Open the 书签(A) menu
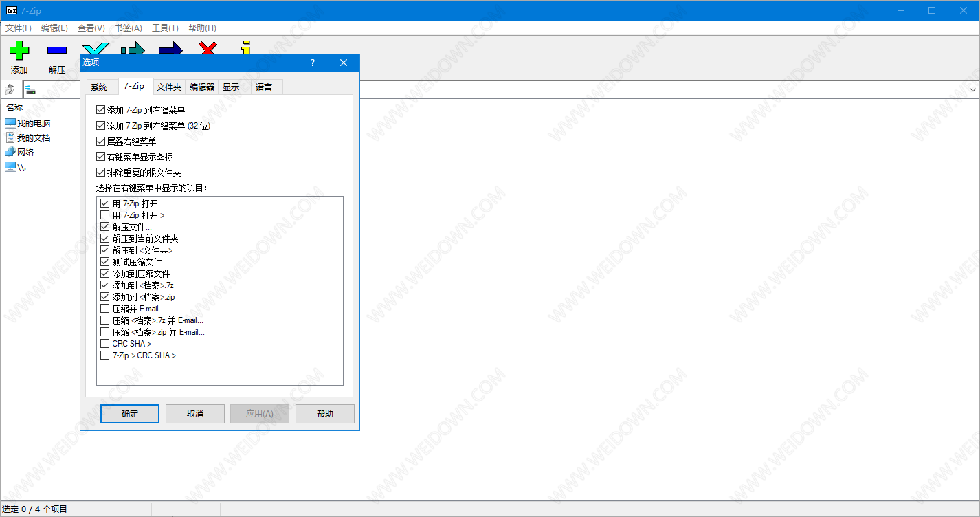Viewport: 980px width, 517px height. (x=129, y=28)
